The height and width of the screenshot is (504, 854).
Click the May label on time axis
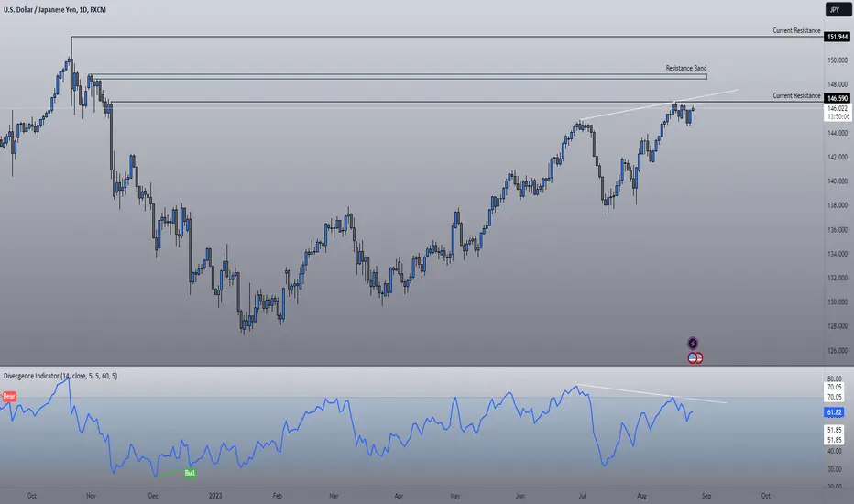[455, 496]
